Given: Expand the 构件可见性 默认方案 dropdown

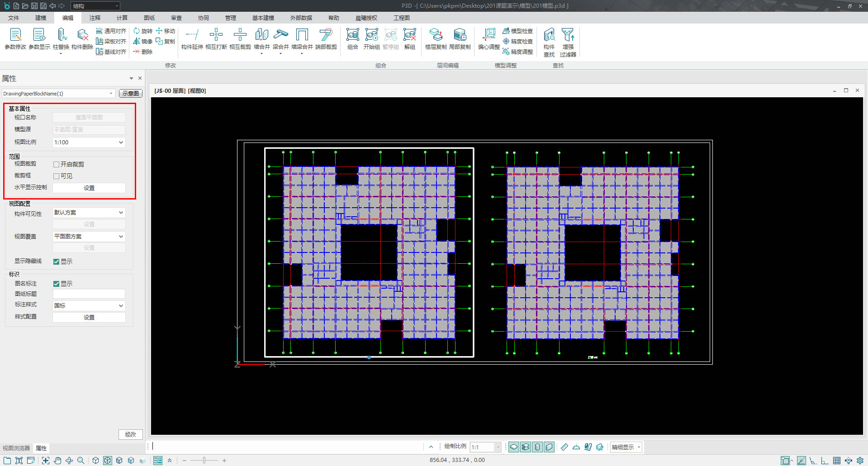Looking at the screenshot, I should coord(89,213).
